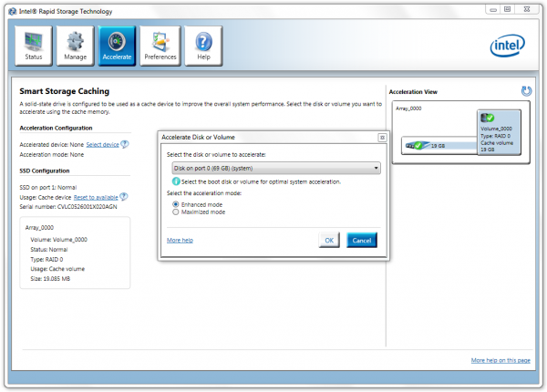Switch to the Accelerate tab
547x392 pixels.
117,46
